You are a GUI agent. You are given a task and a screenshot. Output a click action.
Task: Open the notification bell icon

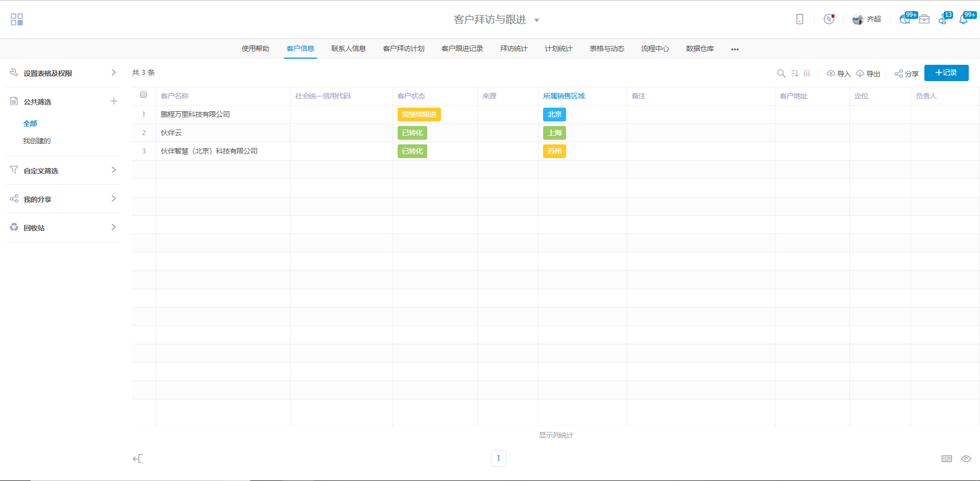click(963, 19)
